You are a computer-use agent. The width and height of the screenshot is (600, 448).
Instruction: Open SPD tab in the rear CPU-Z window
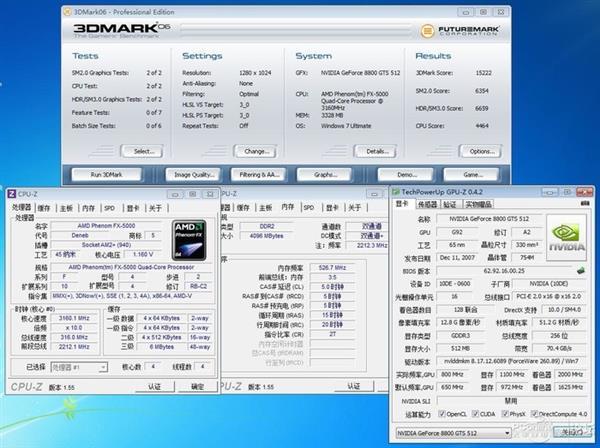click(308, 208)
